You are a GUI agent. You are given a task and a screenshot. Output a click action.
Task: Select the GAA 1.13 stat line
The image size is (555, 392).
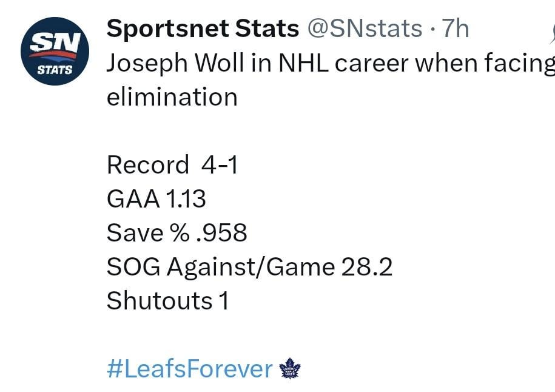[x=156, y=198]
